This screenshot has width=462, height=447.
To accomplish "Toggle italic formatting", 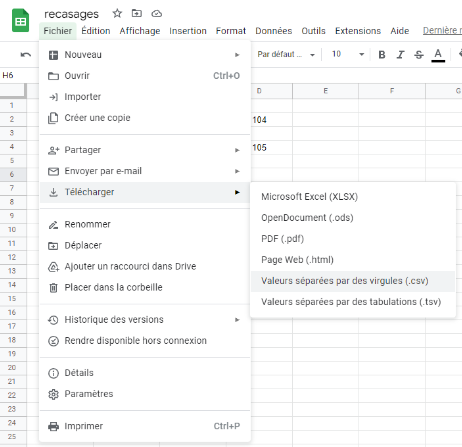I will pos(400,54).
